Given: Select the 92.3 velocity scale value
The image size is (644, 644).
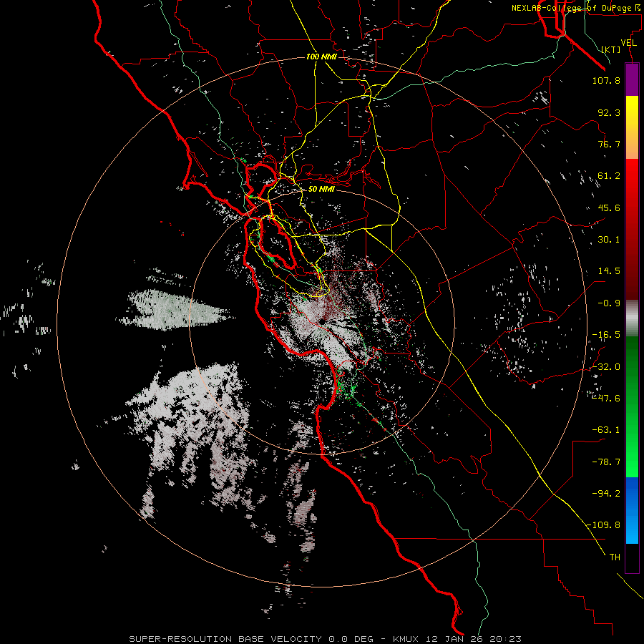Looking at the screenshot, I should coord(609,112).
